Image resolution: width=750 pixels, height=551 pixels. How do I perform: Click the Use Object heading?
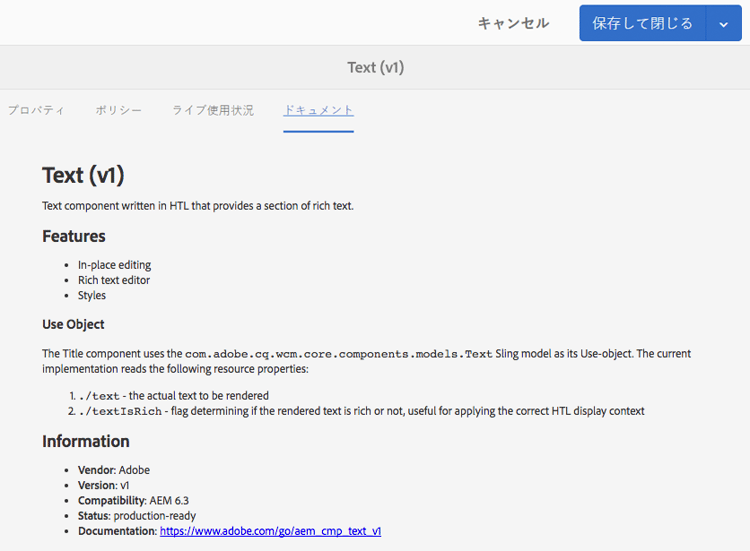click(73, 324)
